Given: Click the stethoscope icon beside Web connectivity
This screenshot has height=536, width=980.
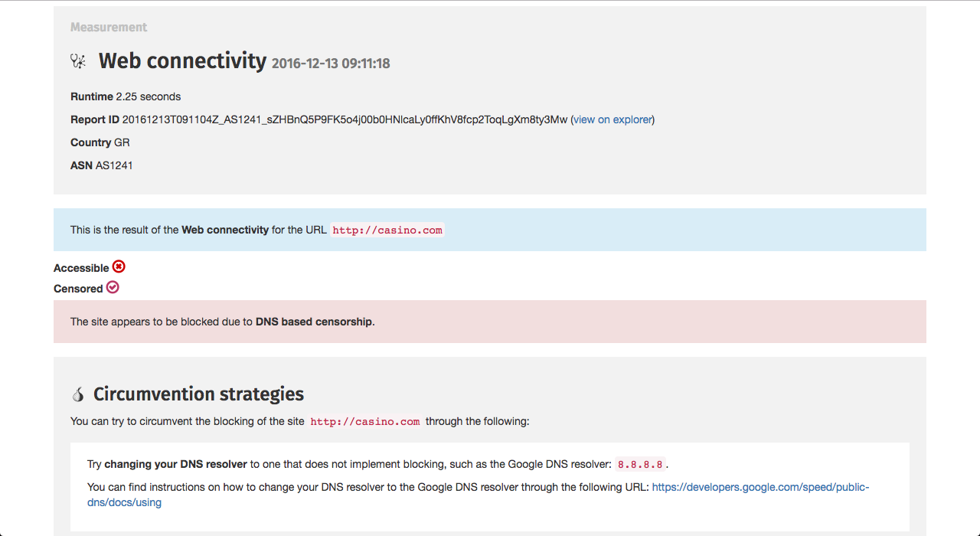Looking at the screenshot, I should click(x=79, y=61).
